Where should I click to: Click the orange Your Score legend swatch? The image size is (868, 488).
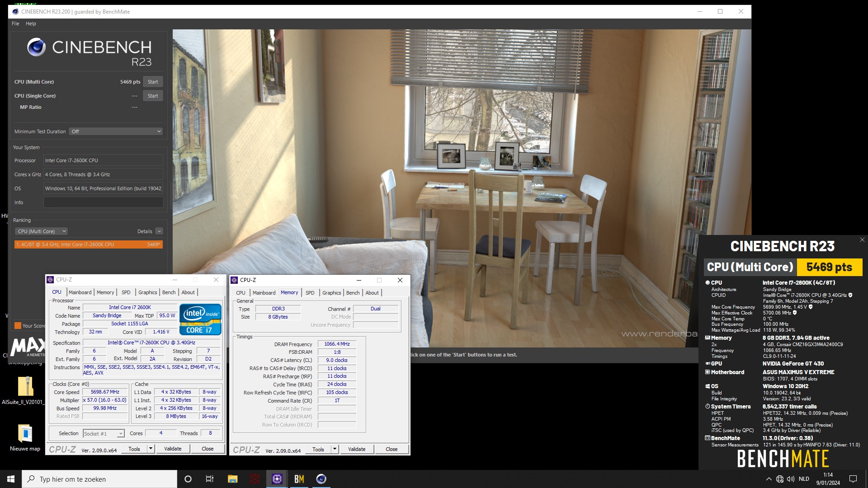pos(18,326)
